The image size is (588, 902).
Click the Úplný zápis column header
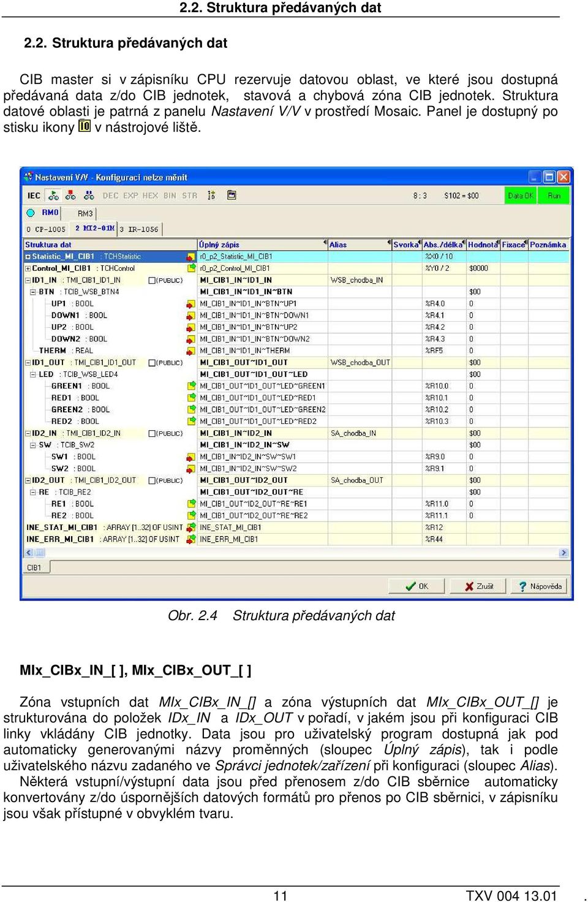pyautogui.click(x=263, y=244)
